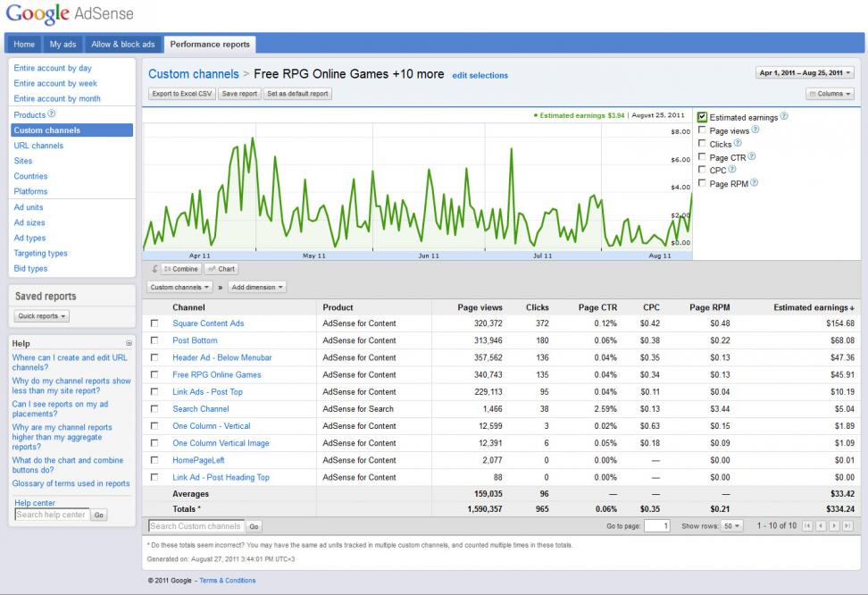
Task: Click Export to Excel CSV button
Action: 181,94
